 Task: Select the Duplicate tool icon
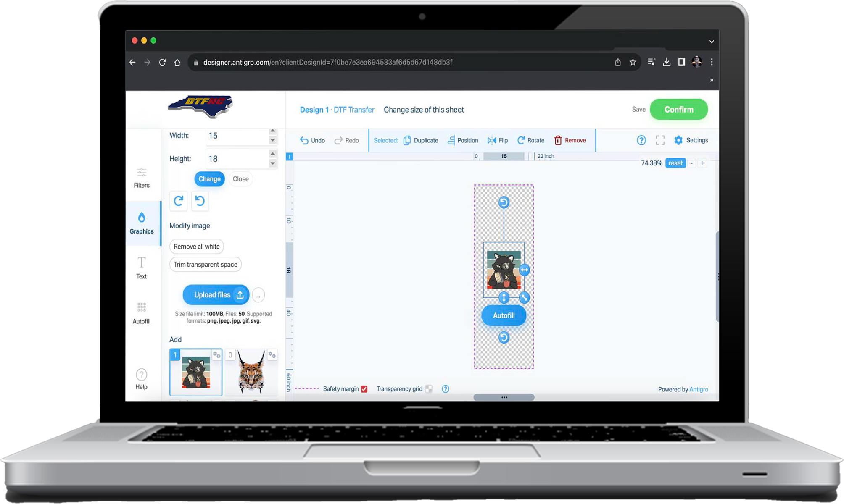coord(408,140)
